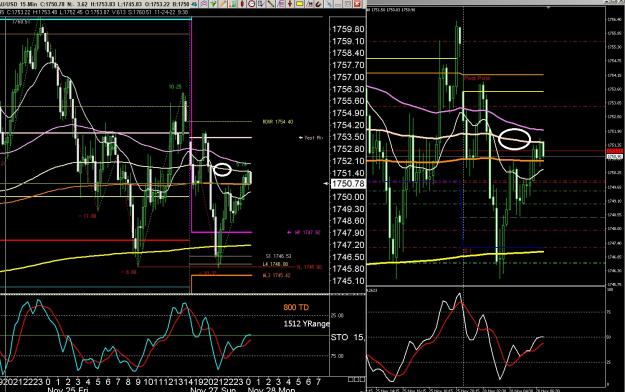Click the small boxes at left chart's bottom corner
The image size is (625, 392).
pos(356,379)
